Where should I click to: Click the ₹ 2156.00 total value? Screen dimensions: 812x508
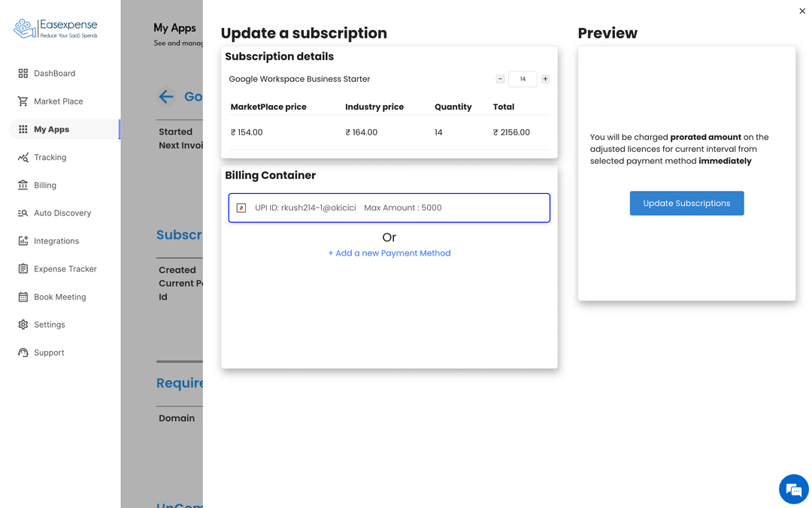512,132
